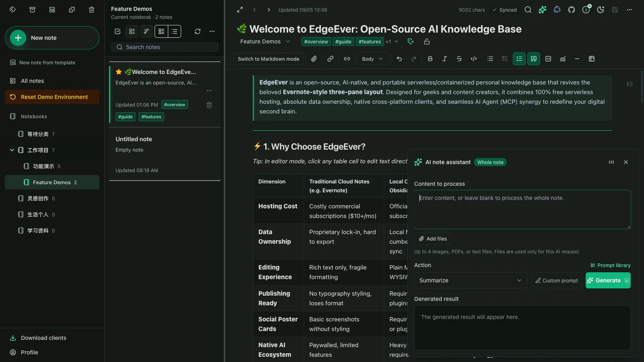Open search magnifier in editor header
The height and width of the screenshot is (362, 644).
tap(528, 10)
